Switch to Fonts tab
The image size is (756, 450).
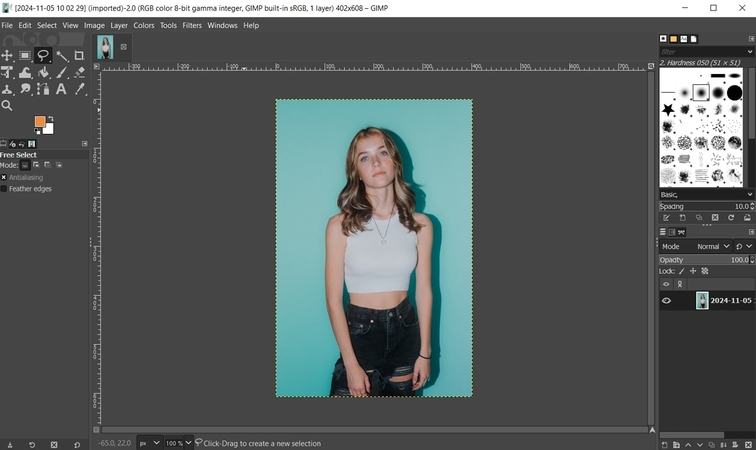(684, 39)
